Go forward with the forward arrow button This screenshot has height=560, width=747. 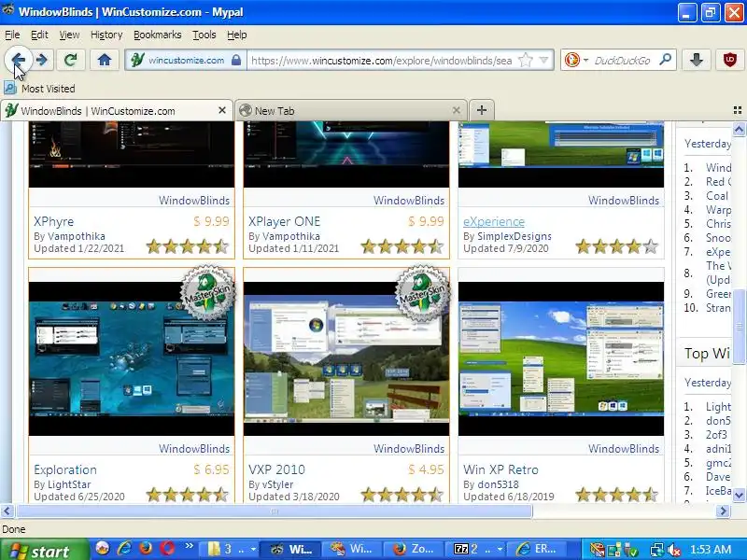42,60
